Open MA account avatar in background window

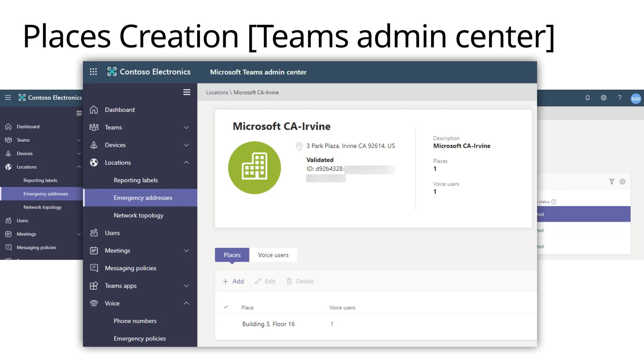point(636,99)
